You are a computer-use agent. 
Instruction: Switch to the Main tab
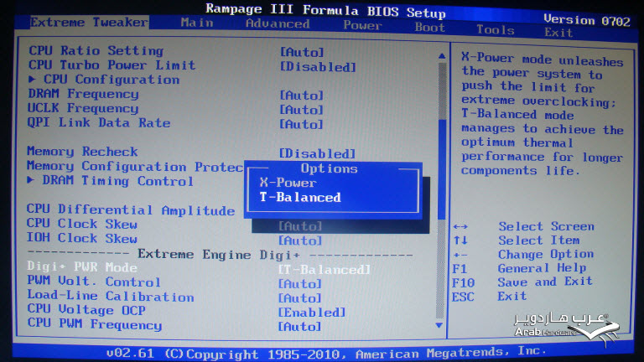[197, 23]
